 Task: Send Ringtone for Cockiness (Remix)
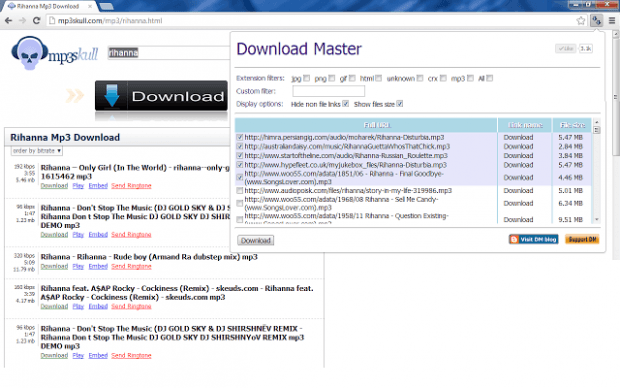131,306
